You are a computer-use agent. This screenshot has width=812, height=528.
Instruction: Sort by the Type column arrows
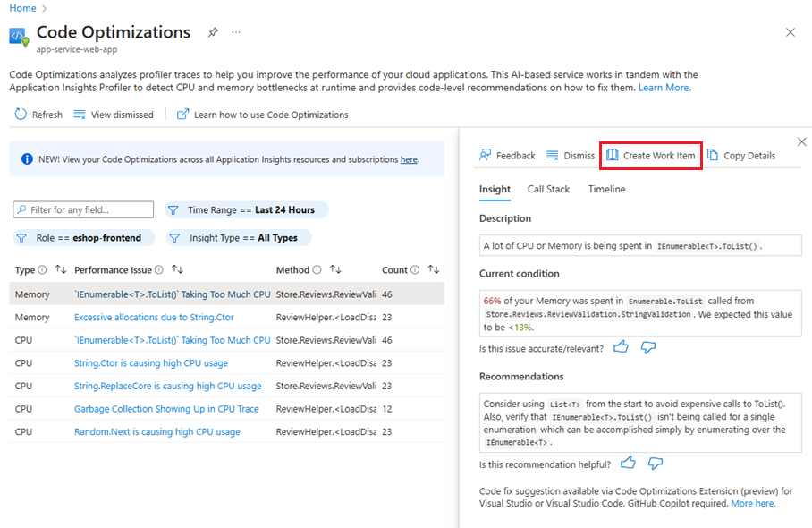click(61, 269)
